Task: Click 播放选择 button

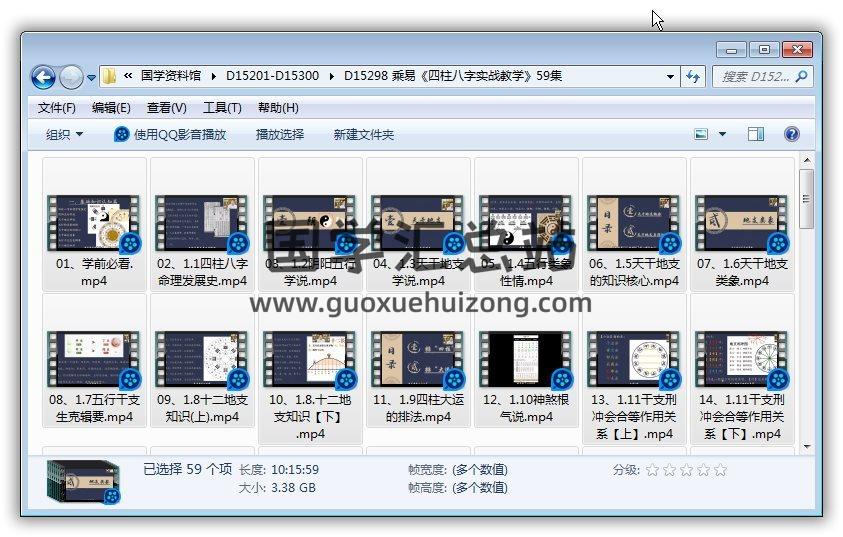Action: (x=280, y=134)
